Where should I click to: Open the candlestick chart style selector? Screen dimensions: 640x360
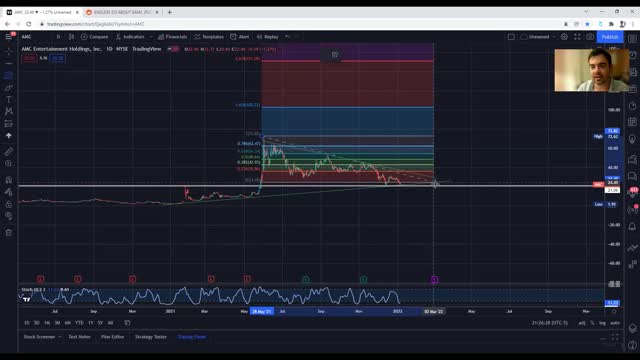[71, 37]
